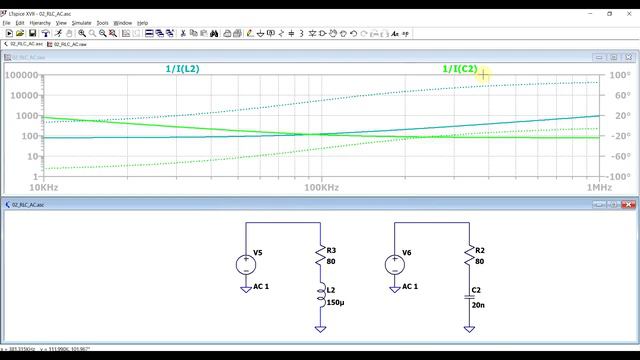Screen dimensions: 640x360
Task: Select inductor L2 symbol
Action: point(321,295)
